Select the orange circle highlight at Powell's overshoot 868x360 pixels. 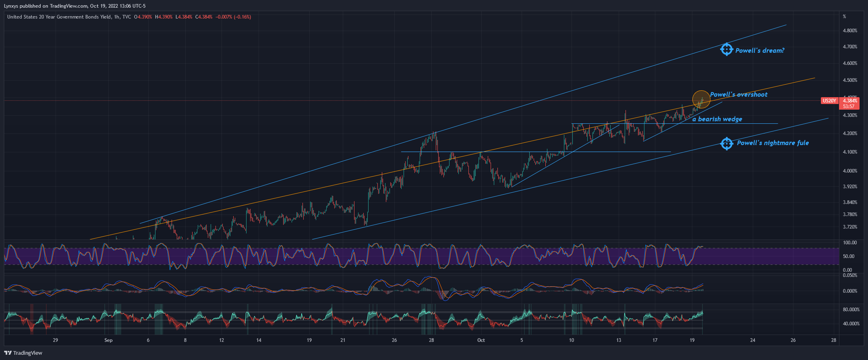(x=701, y=99)
